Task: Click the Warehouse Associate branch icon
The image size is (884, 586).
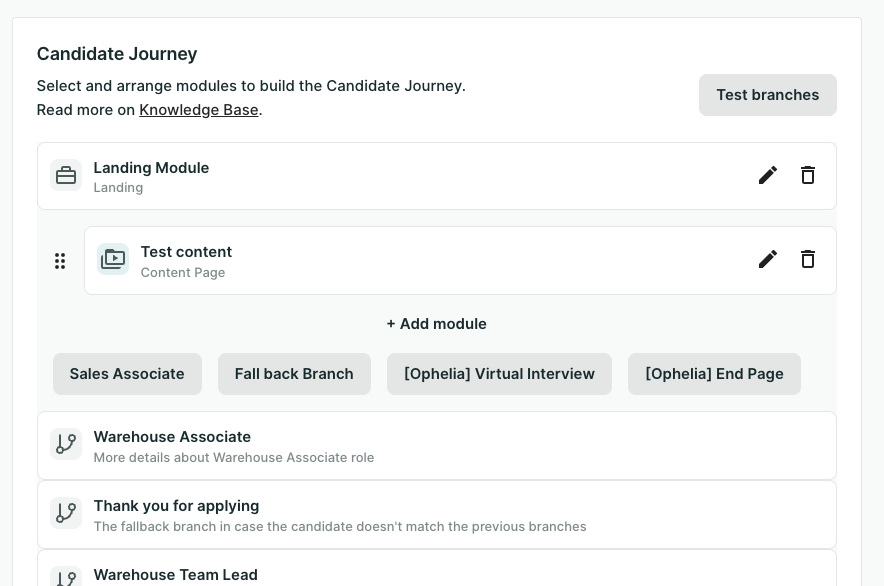Action: [66, 444]
